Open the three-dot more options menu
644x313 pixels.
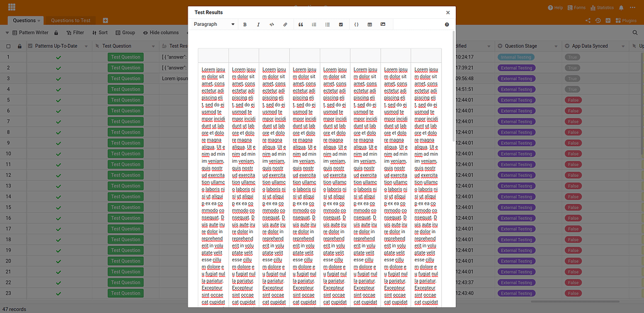tap(633, 8)
